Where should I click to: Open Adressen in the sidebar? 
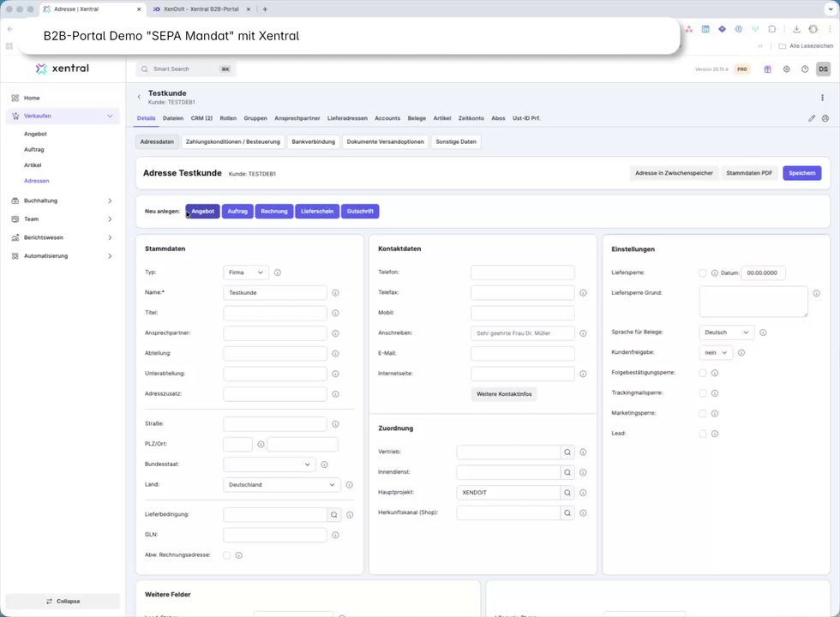pyautogui.click(x=36, y=181)
